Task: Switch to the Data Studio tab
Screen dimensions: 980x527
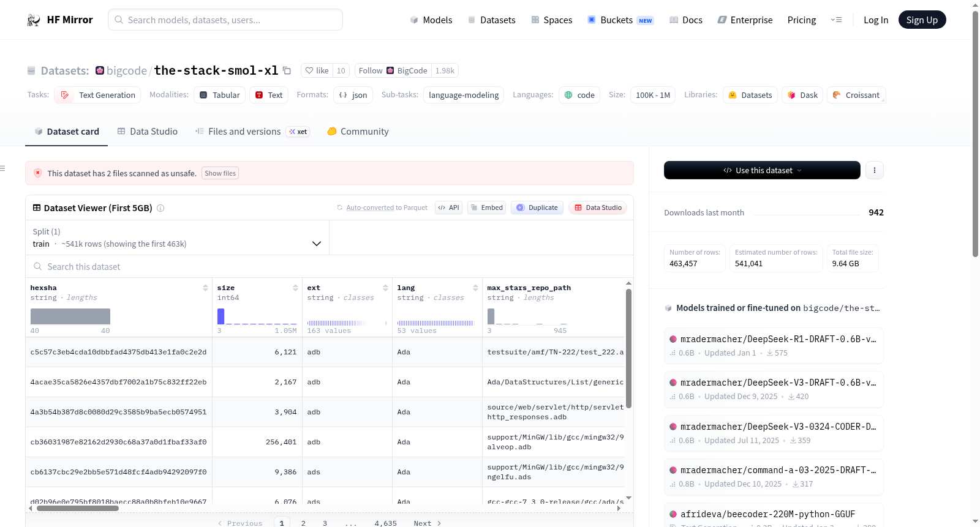Action: tap(148, 132)
